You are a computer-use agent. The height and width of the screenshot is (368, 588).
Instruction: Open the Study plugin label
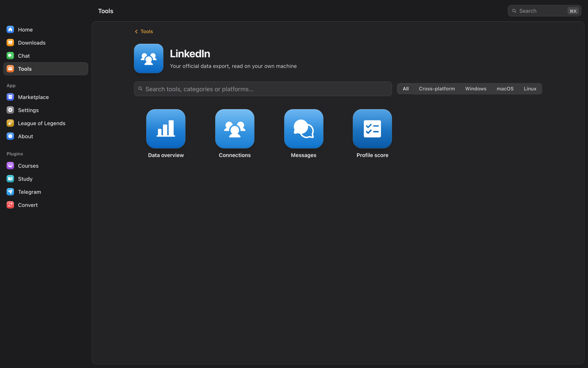[25, 179]
